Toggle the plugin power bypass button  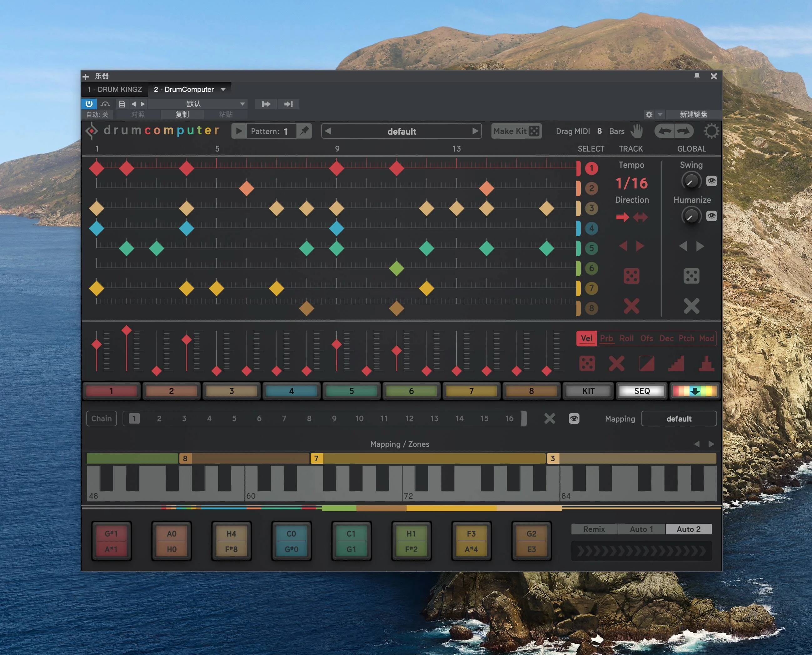89,104
